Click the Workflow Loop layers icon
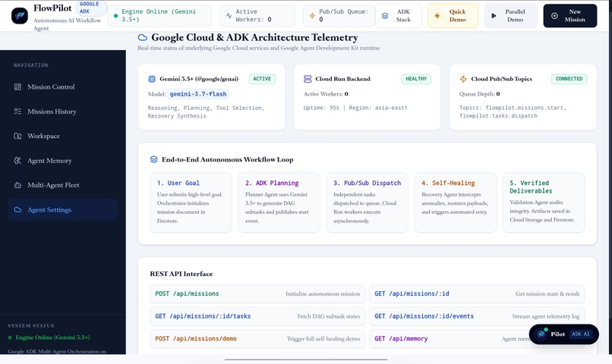The width and height of the screenshot is (612, 364). pyautogui.click(x=154, y=159)
